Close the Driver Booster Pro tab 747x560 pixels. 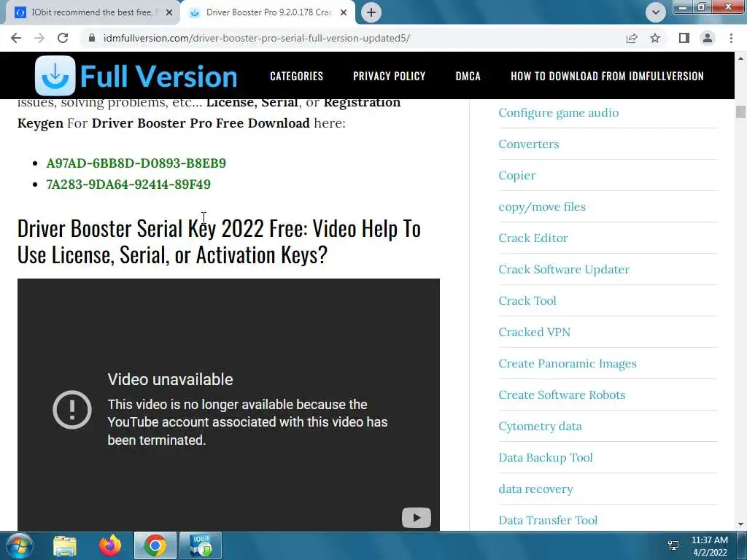pyautogui.click(x=344, y=12)
